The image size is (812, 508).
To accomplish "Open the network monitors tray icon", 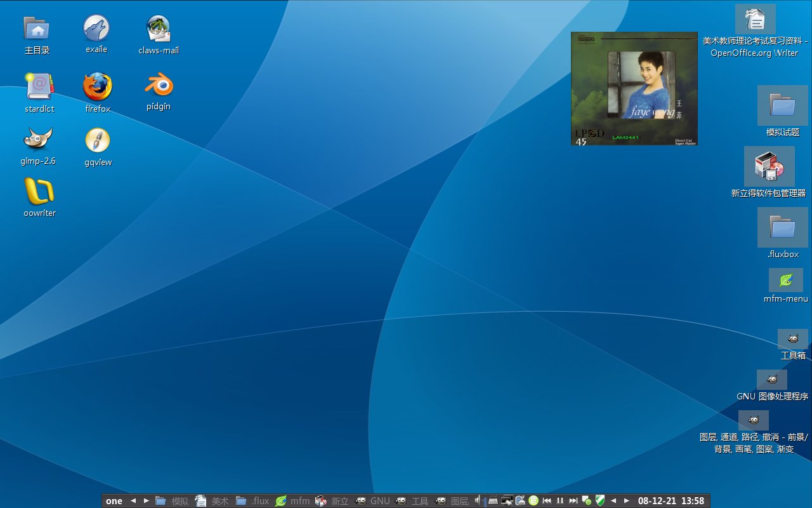I will coord(507,501).
